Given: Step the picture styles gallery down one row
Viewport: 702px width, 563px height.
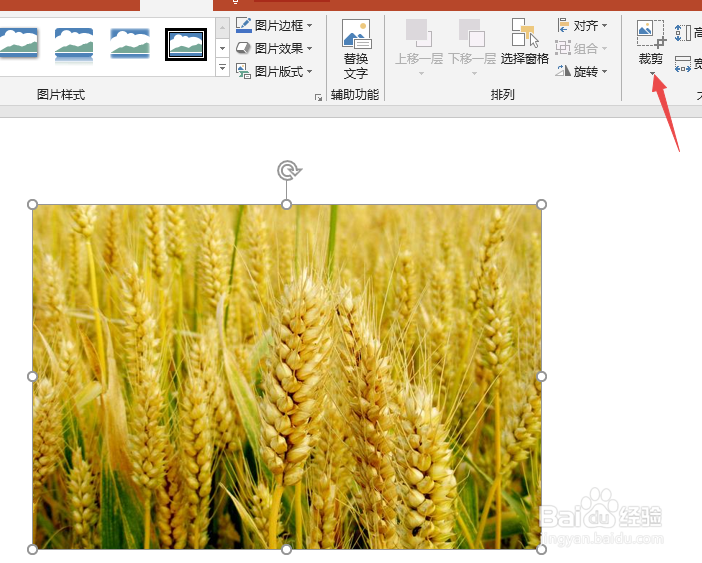Looking at the screenshot, I should click(223, 48).
